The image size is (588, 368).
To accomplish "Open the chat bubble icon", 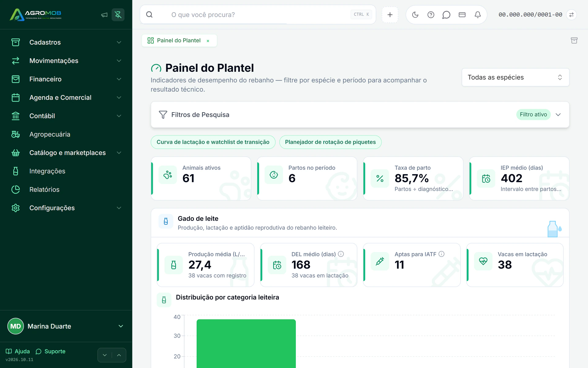I will [446, 15].
